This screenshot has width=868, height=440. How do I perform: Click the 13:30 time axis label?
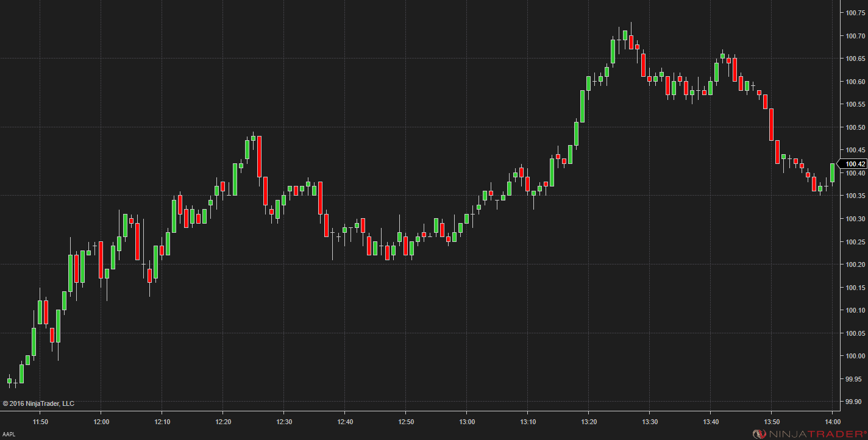click(x=650, y=422)
